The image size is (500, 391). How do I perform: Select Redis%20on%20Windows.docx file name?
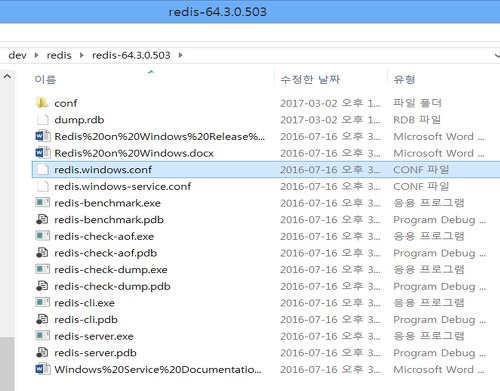click(x=134, y=153)
